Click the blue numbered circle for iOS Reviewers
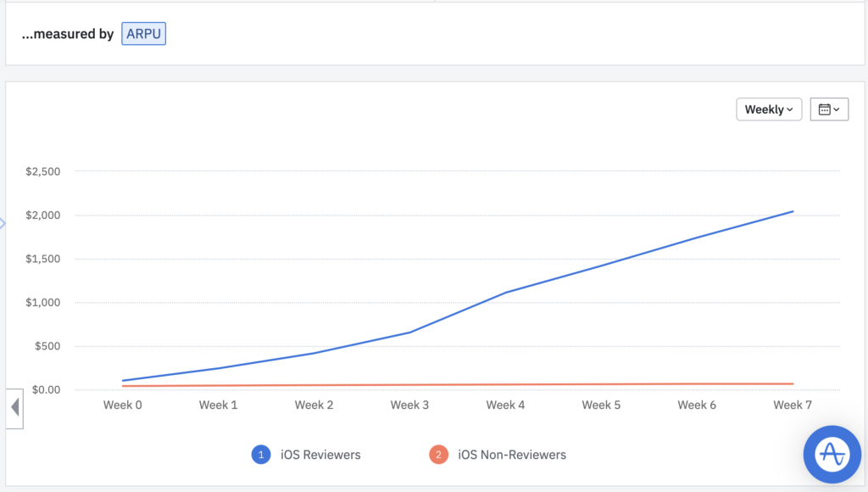Image resolution: width=868 pixels, height=492 pixels. 261,455
